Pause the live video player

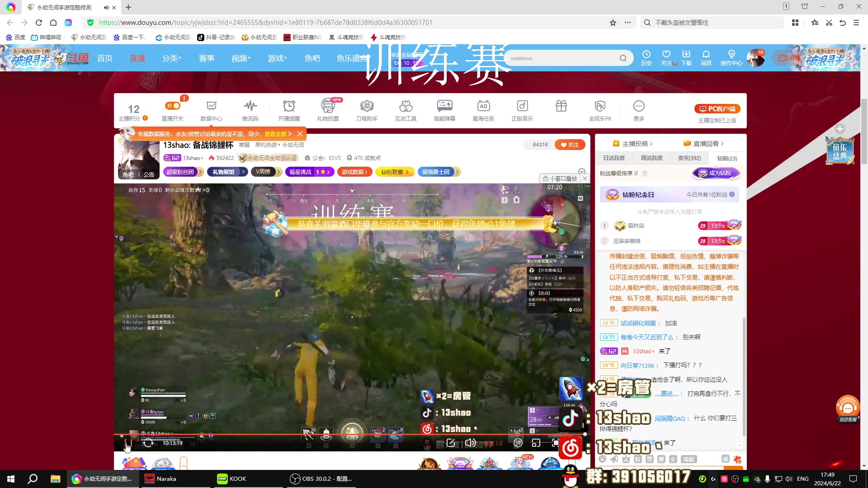(128, 443)
